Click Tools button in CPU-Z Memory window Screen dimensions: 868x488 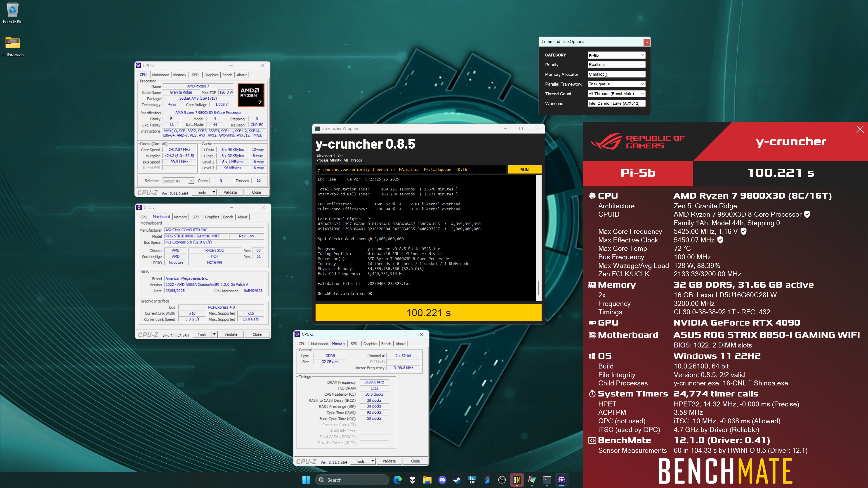(x=360, y=461)
